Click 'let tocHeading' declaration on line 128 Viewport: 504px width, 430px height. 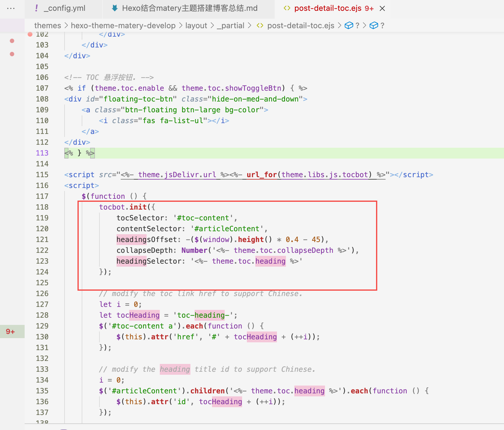point(129,315)
